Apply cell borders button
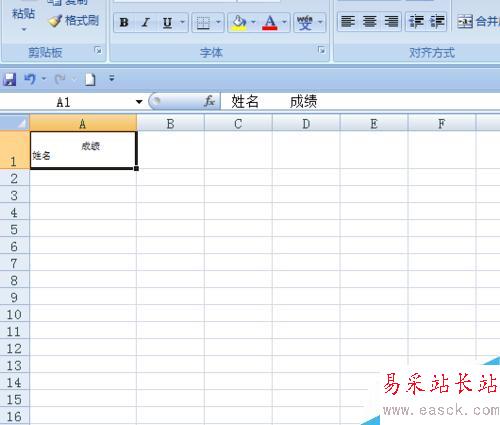The height and width of the screenshot is (425, 500). (203, 23)
